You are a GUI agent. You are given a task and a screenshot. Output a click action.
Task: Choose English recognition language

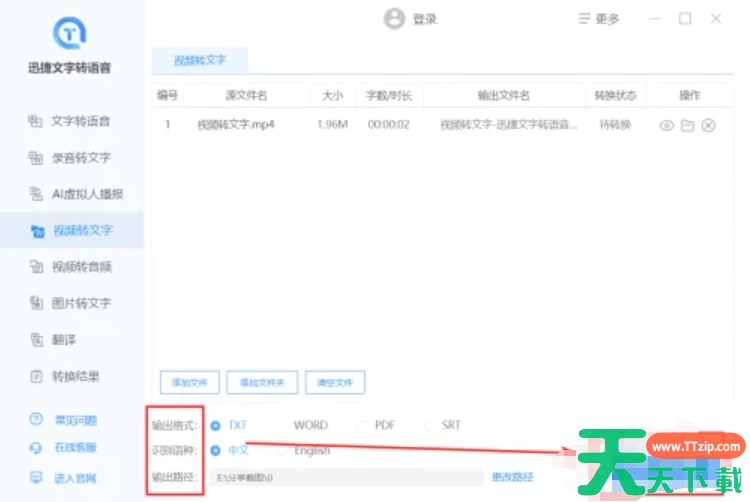[x=304, y=450]
